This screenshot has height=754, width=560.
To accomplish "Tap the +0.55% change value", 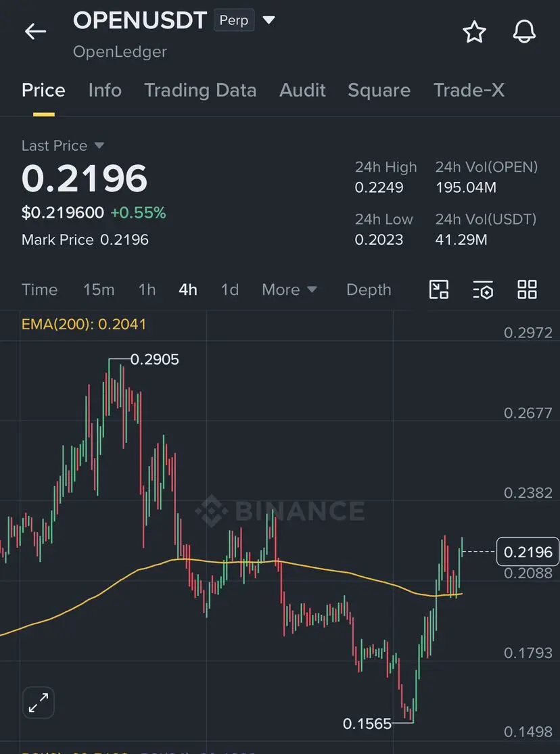I will point(138,212).
